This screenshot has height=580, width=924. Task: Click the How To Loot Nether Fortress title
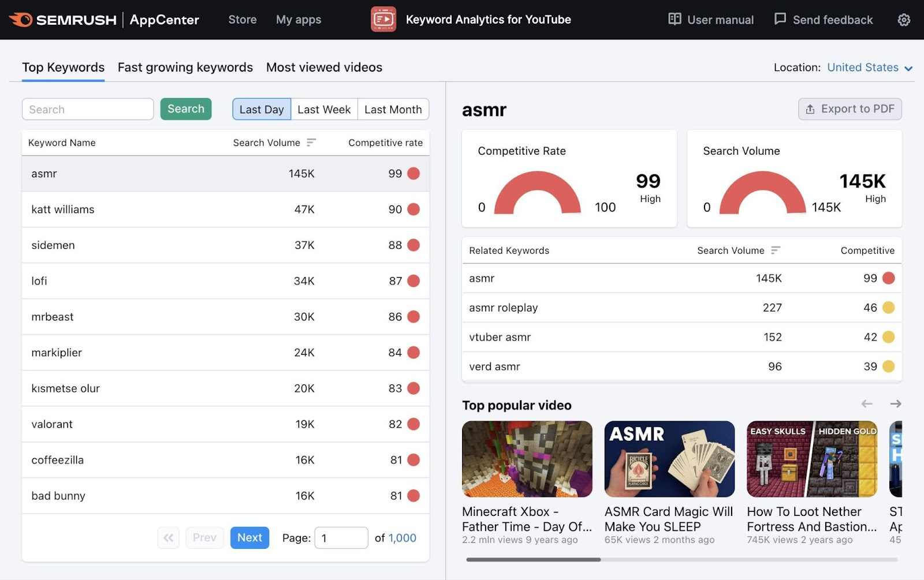click(x=812, y=519)
